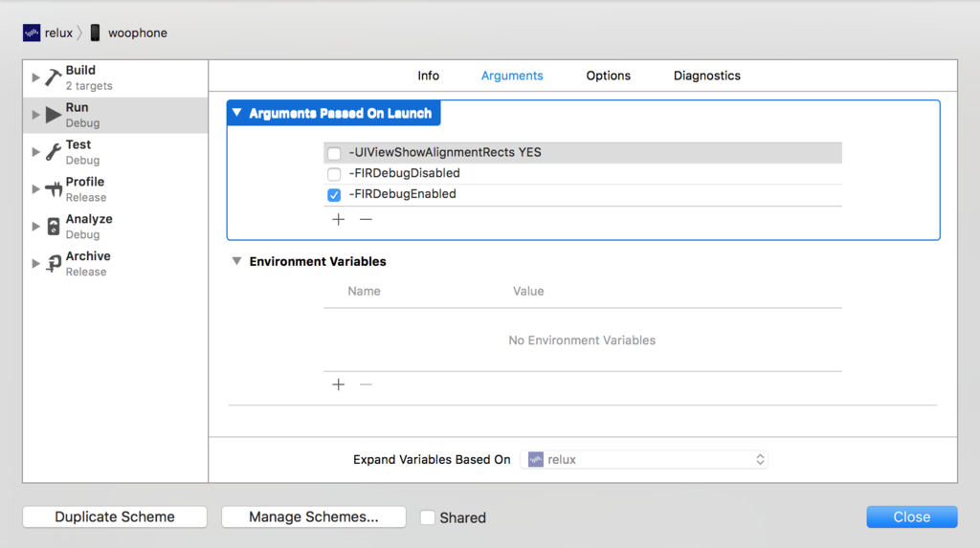Select -UIViewShowAlignmentRects YES argument text
Viewport: 980px width, 548px height.
[x=445, y=152]
